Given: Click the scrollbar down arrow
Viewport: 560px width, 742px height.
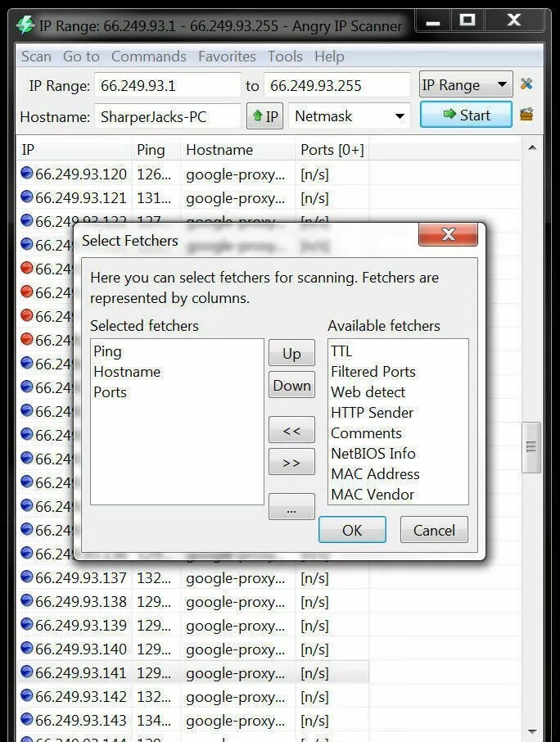Looking at the screenshot, I should [x=531, y=731].
